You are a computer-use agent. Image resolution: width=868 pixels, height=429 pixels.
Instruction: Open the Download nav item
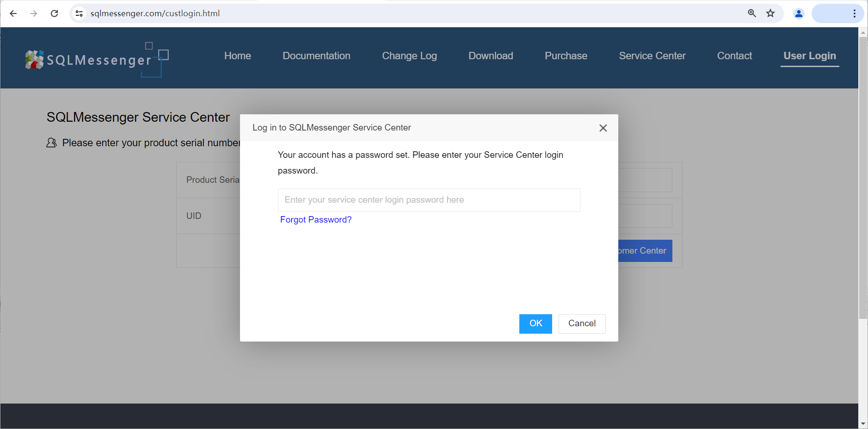click(x=491, y=56)
